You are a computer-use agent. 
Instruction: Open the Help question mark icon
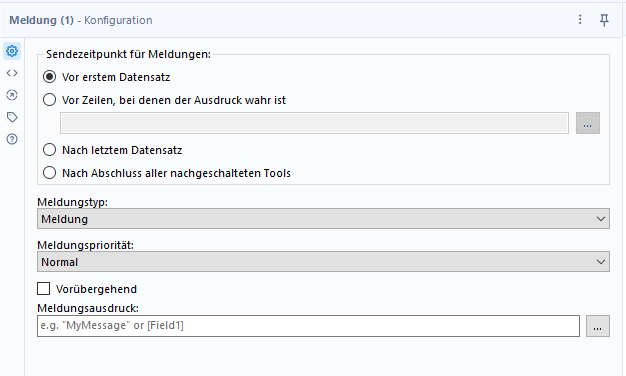coord(12,139)
